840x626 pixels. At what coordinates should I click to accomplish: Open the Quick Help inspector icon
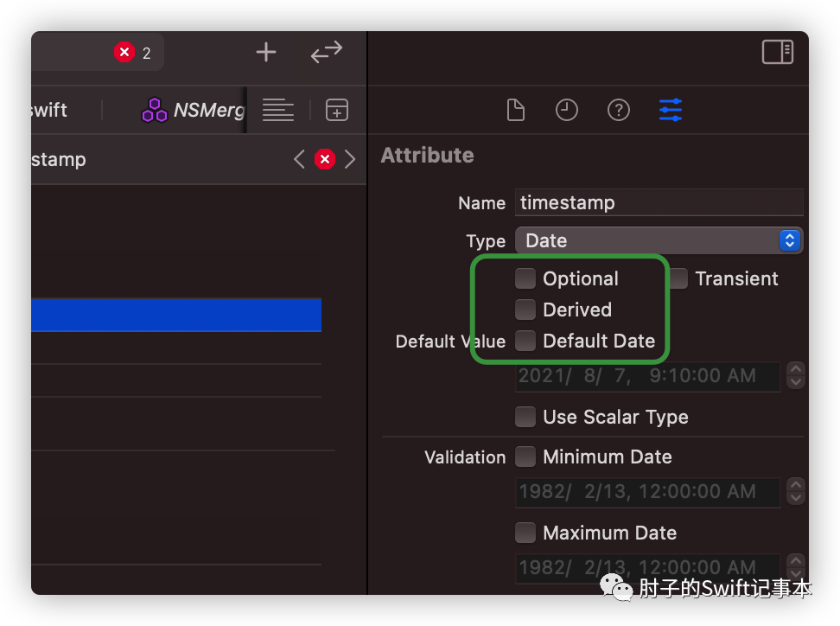[618, 110]
